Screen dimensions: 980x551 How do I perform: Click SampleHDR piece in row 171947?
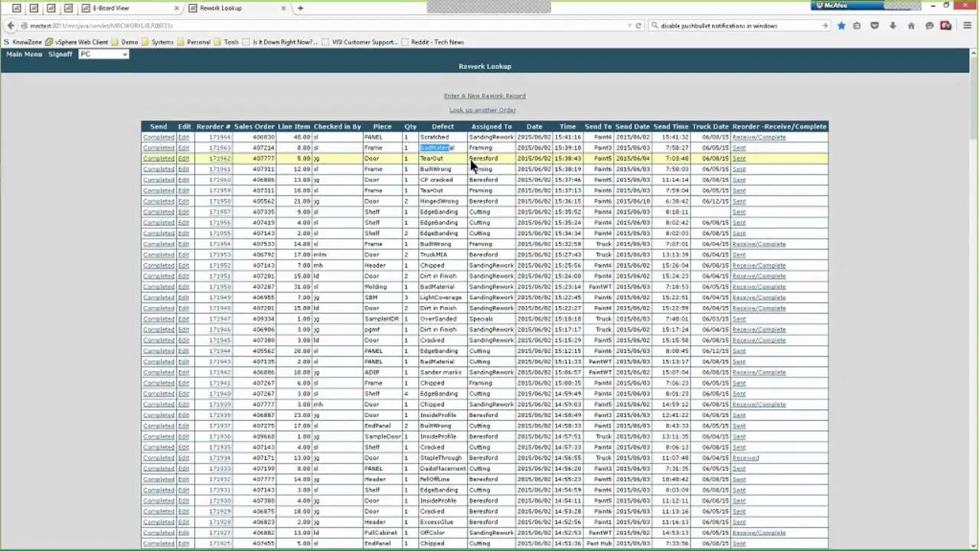(x=381, y=319)
